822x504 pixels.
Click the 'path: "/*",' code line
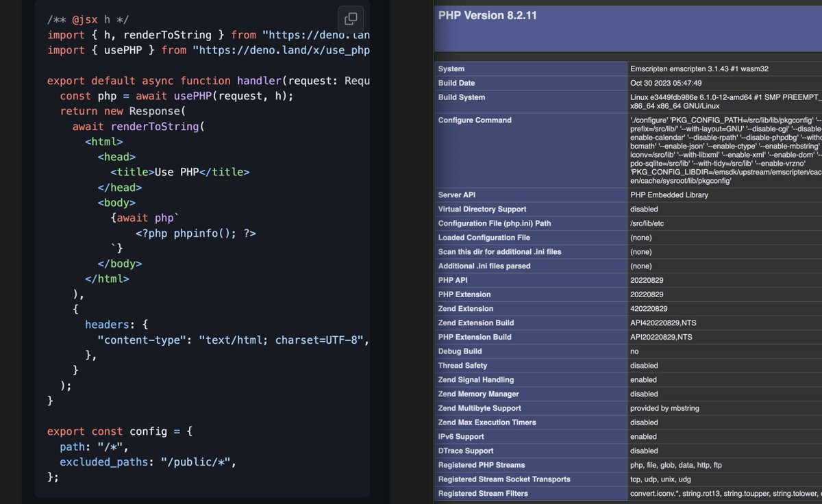[x=95, y=446]
